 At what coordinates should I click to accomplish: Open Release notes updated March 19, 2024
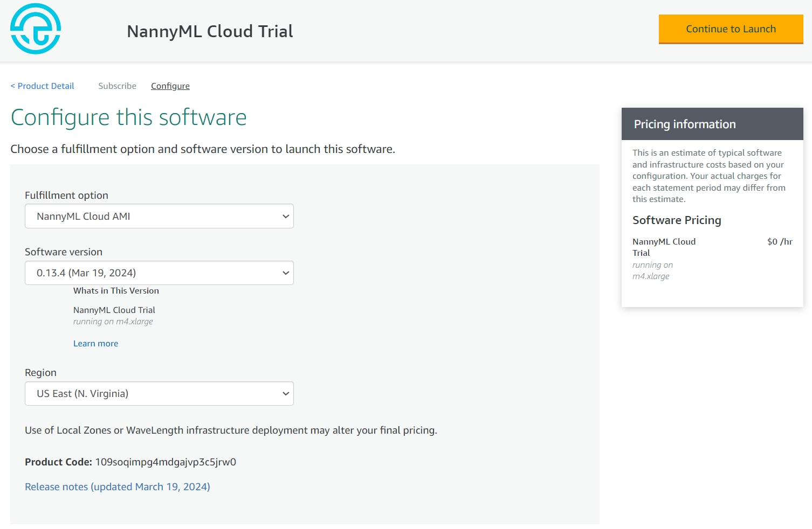[118, 487]
